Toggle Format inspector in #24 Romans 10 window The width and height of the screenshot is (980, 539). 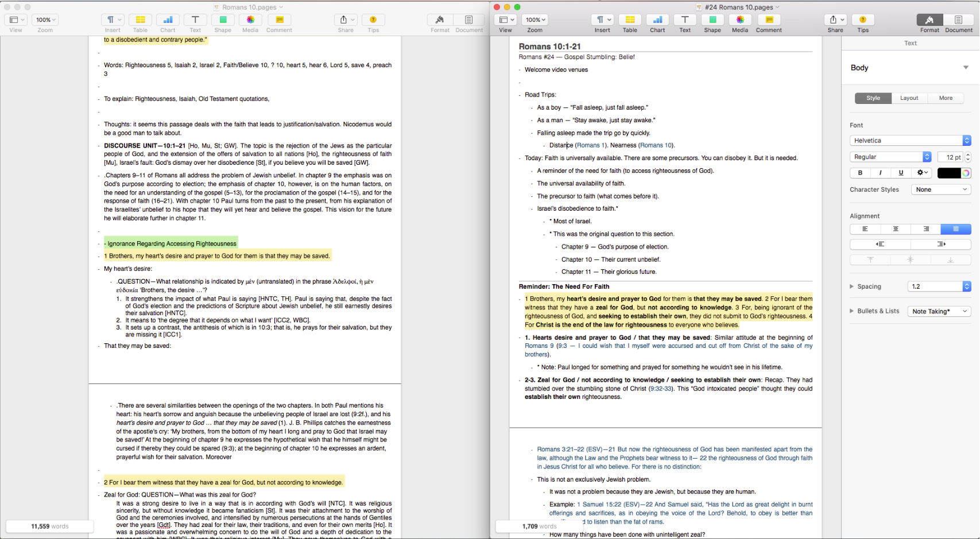click(x=929, y=20)
